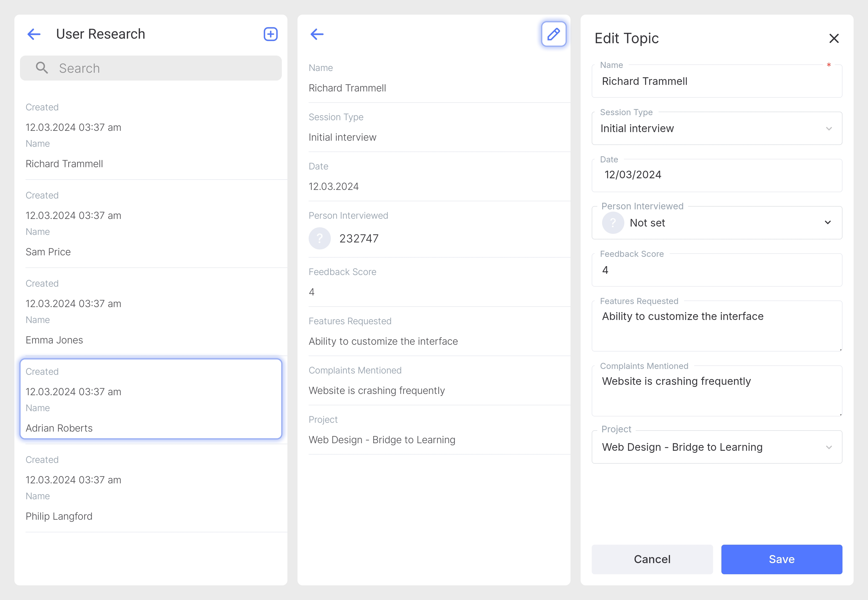Click the Person Interviewed avatar in details

319,238
